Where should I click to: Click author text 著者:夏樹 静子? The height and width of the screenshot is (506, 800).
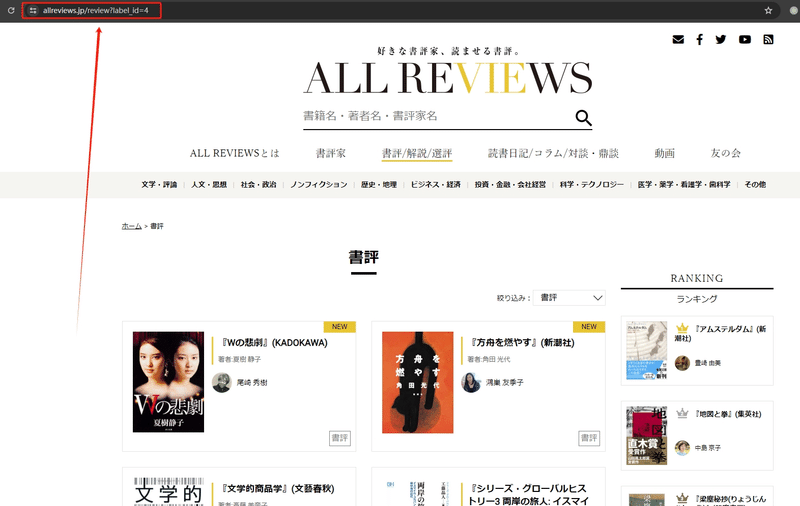tap(239, 359)
